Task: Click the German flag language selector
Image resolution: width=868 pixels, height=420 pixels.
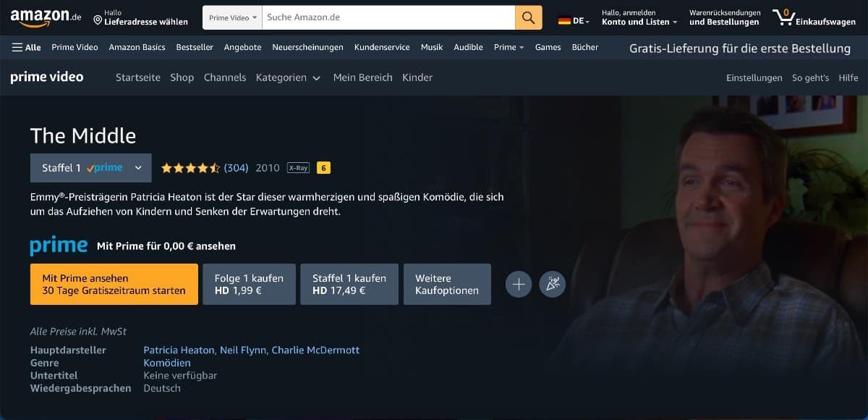Action: tap(574, 21)
